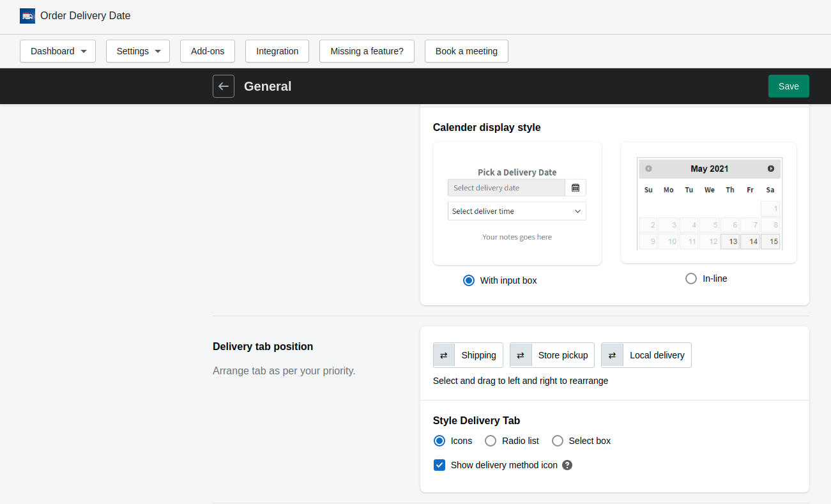831x504 pixels.
Task: Open the Dashboard dropdown menu
Action: 57,51
